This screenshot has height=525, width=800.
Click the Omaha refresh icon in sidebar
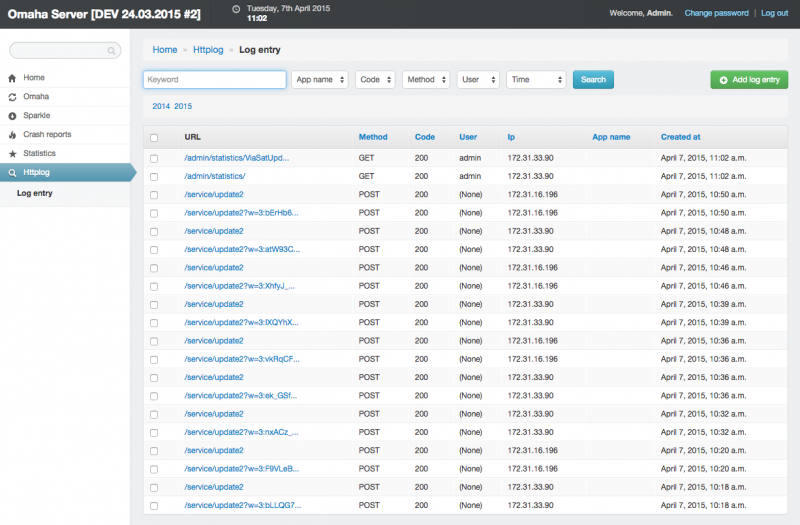tap(12, 97)
